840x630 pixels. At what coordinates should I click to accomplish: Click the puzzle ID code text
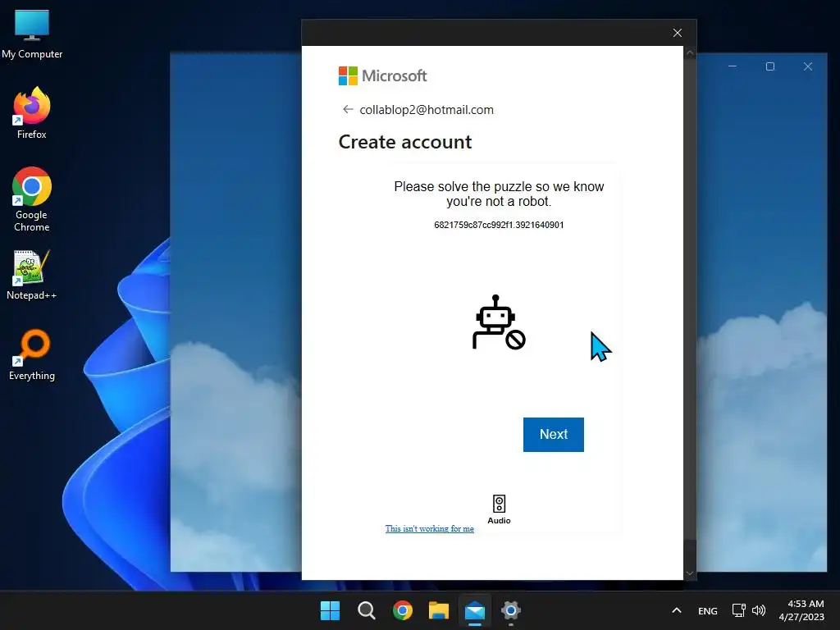(499, 225)
